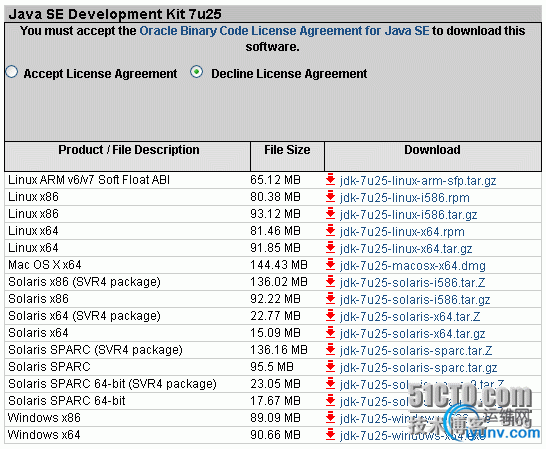This screenshot has height=449, width=546.
Task: Download jdk-7u25-solaris-sparc.tar.Z link
Action: click(x=416, y=351)
